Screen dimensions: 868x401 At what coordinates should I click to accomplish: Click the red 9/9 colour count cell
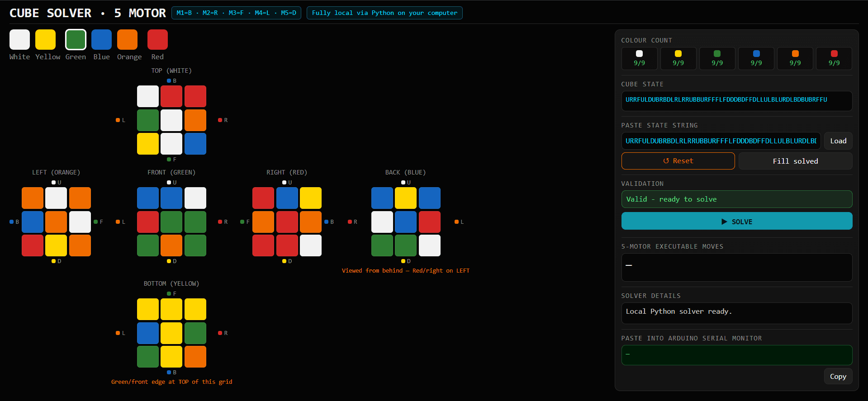click(834, 58)
